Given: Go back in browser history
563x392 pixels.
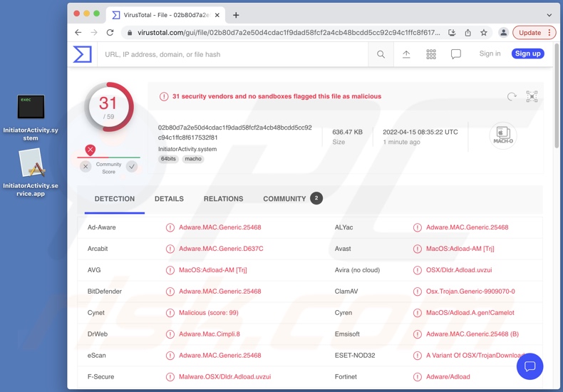Looking at the screenshot, I should click(78, 33).
